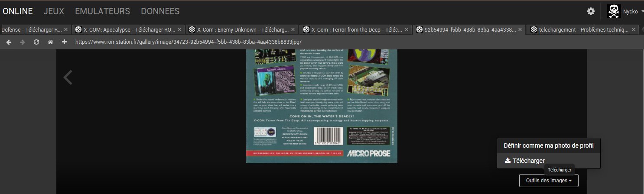Show previous gallery image chevron
This screenshot has height=194, width=644.
click(68, 78)
